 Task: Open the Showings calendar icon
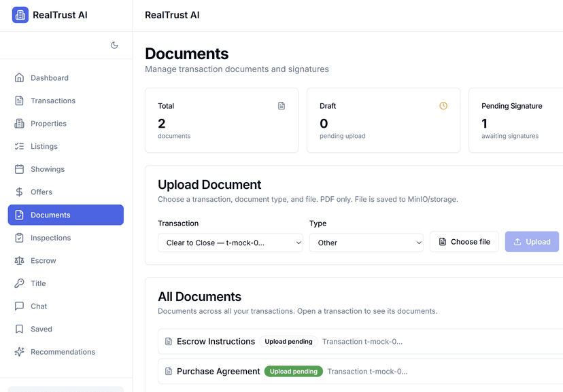[21, 168]
